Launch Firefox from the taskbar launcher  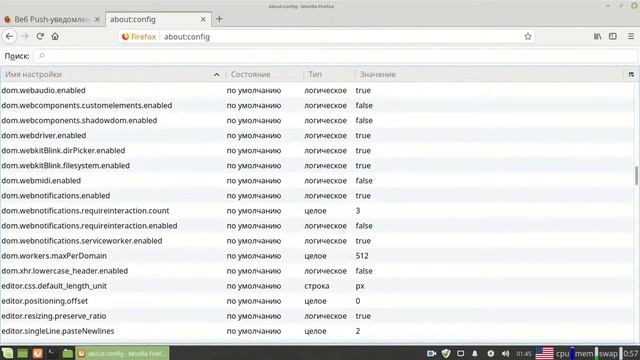tap(38, 353)
